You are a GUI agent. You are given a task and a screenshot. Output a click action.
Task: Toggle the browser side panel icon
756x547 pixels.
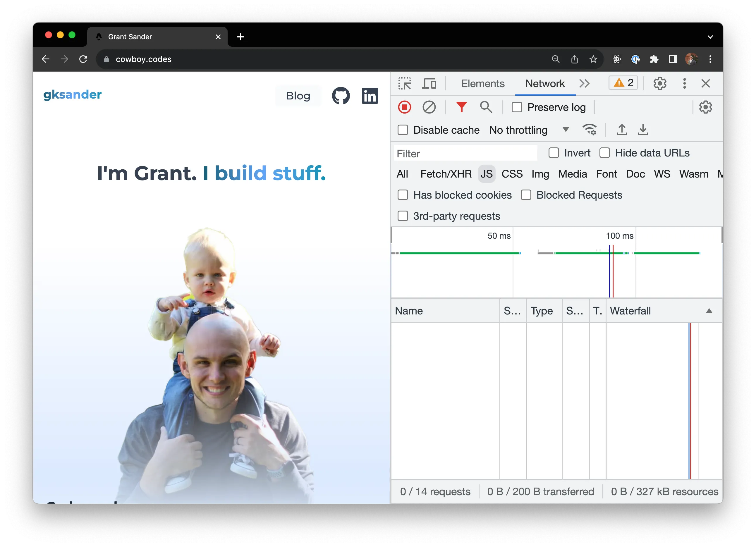click(673, 59)
